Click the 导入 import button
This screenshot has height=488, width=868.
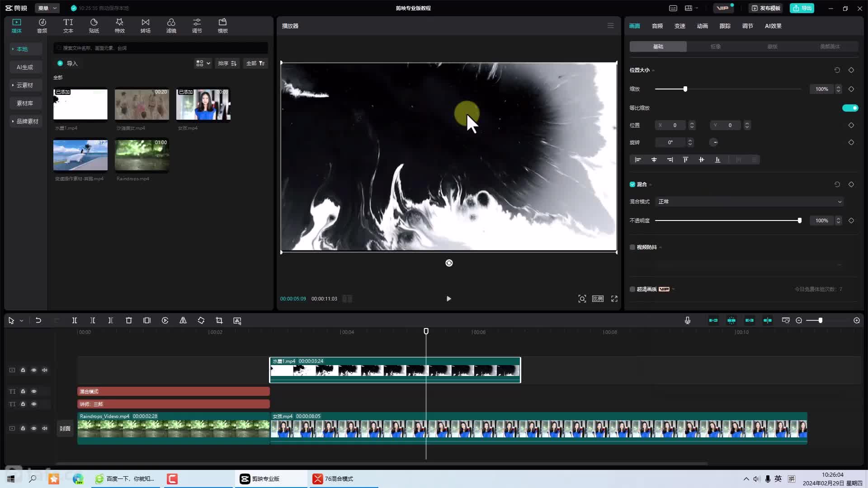[x=67, y=63]
